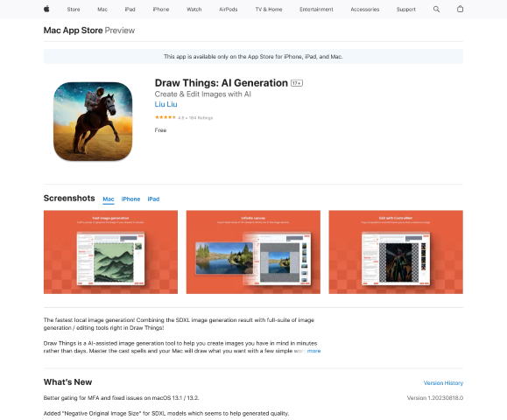
Task: Expand the description with more link
Action: (x=313, y=351)
